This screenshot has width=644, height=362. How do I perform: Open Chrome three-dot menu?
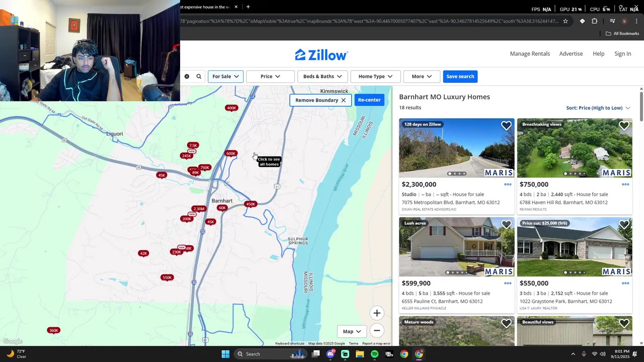[x=636, y=21]
